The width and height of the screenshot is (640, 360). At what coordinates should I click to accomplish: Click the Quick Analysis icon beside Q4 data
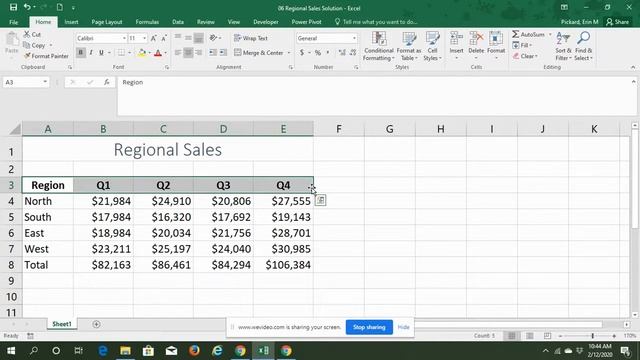click(320, 200)
